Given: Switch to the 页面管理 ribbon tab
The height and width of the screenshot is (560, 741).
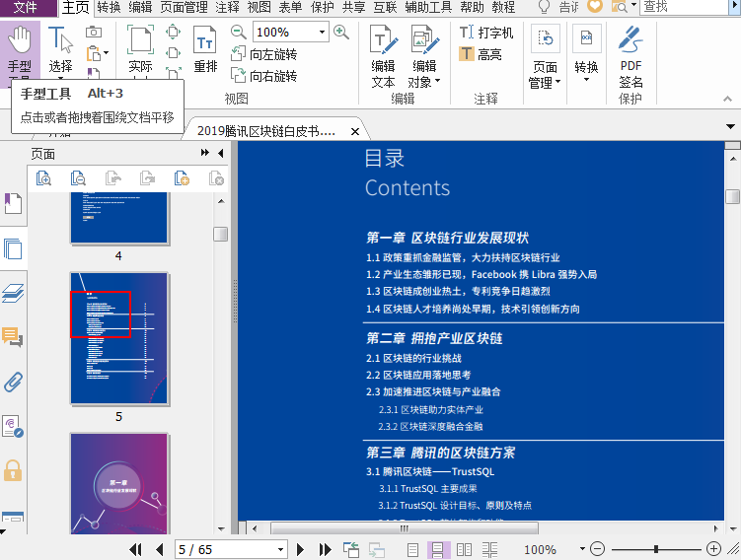Looking at the screenshot, I should click(x=184, y=7).
